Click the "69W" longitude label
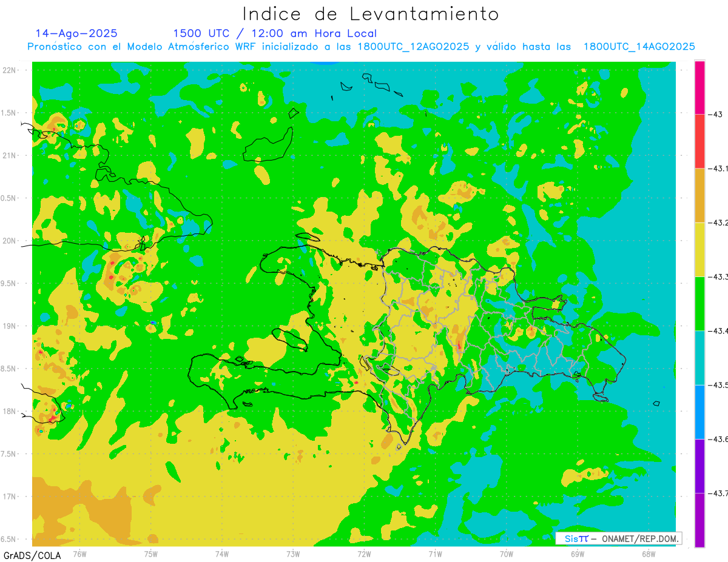 (578, 554)
